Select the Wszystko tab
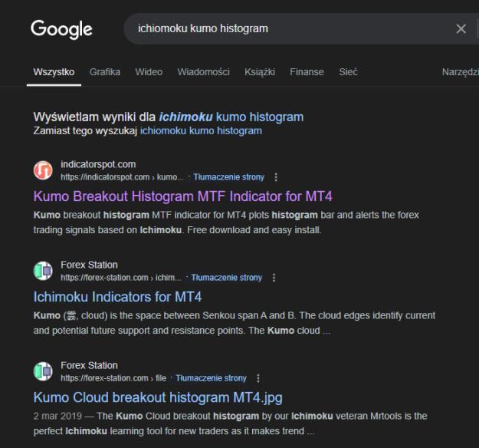The image size is (479, 448). tap(54, 72)
